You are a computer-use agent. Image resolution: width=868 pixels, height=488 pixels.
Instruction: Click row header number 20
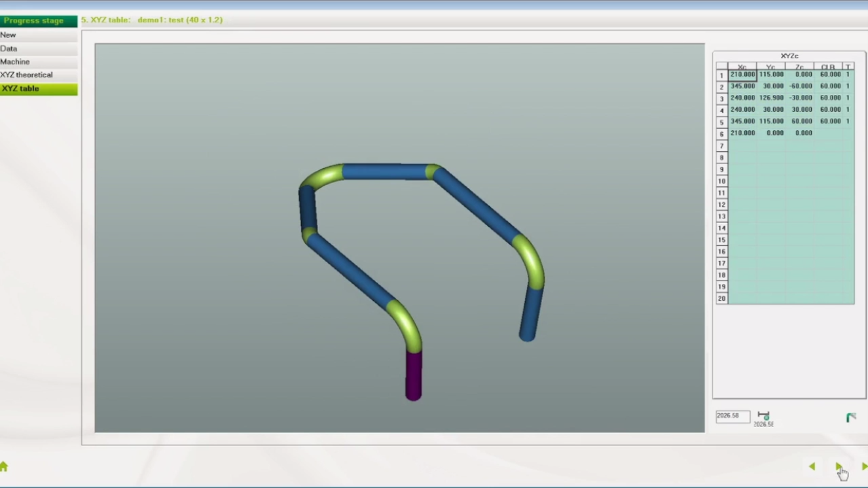pyautogui.click(x=722, y=298)
